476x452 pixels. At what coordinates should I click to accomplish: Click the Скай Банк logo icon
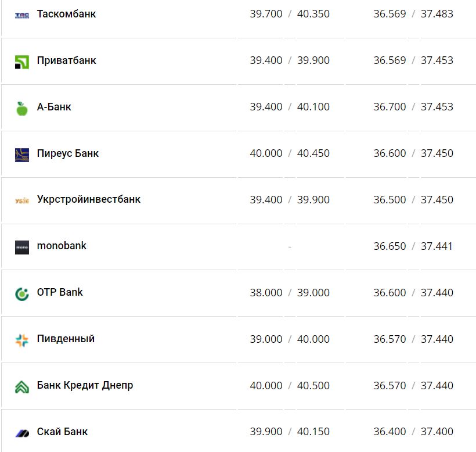coord(22,433)
